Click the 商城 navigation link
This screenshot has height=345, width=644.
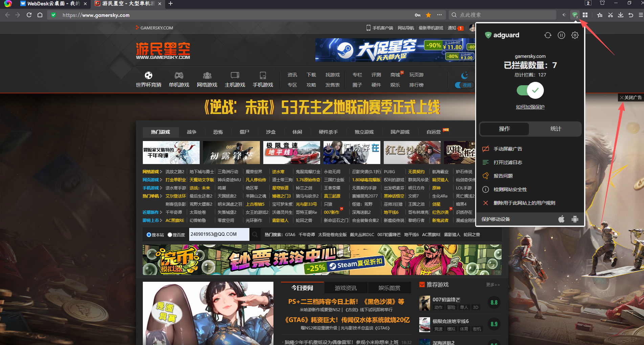[x=395, y=75]
